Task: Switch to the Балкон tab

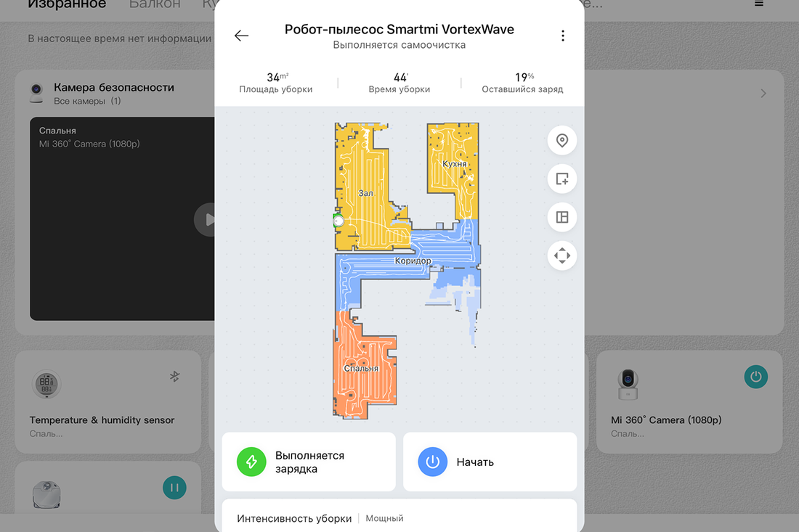Action: tap(155, 4)
